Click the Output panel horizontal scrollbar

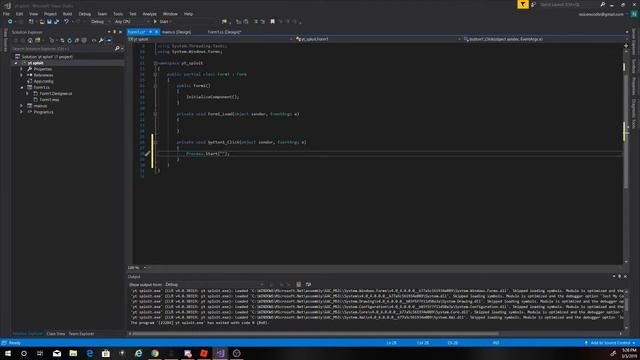click(x=316, y=333)
